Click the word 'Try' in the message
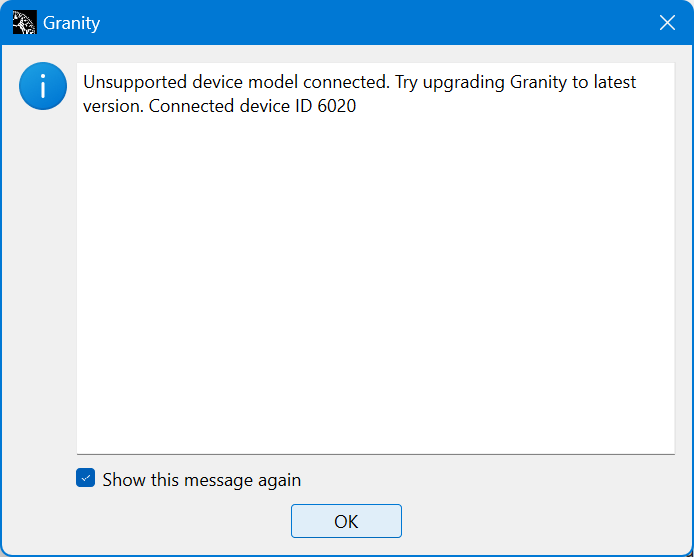Image resolution: width=694 pixels, height=557 pixels. click(x=406, y=83)
